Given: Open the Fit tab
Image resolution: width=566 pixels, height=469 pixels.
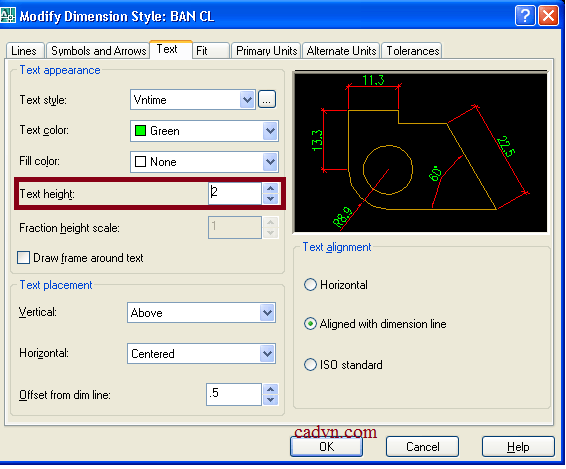Looking at the screenshot, I should click(211, 51).
